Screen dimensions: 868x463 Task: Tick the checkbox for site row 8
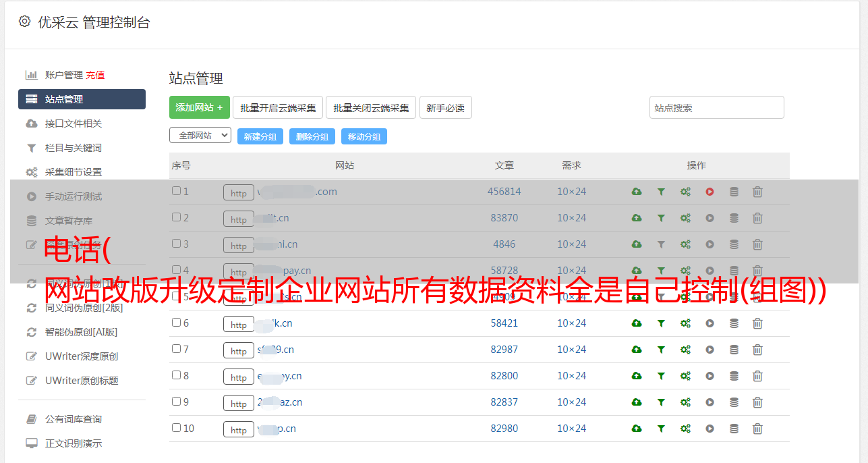(176, 375)
